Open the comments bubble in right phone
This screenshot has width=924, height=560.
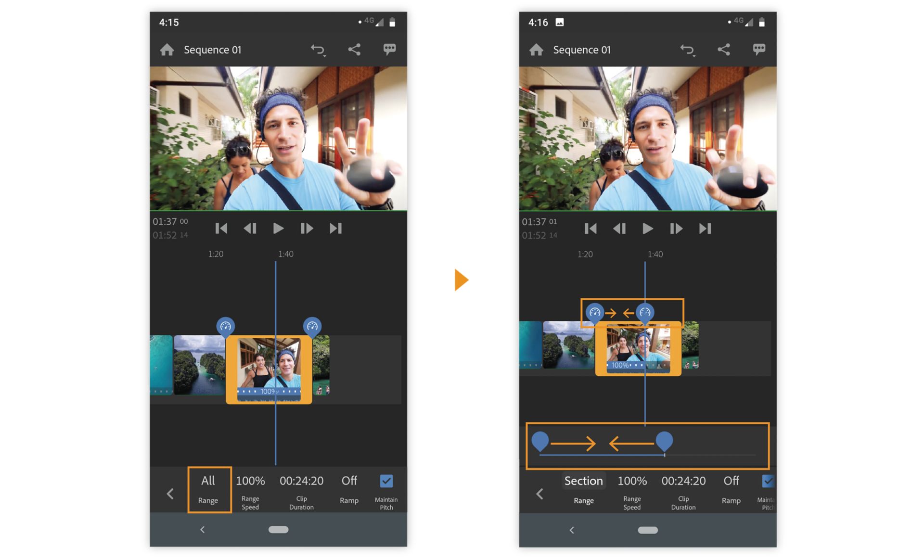click(759, 49)
